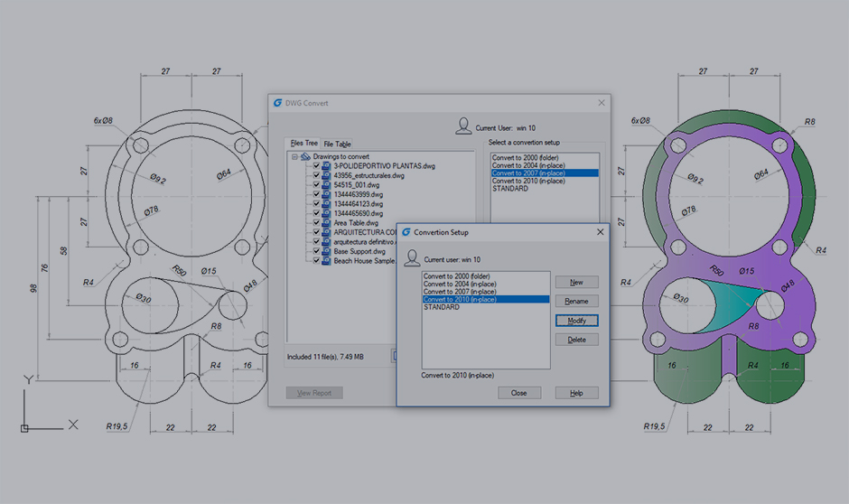Disable the 1344464123.dwg checkbox
Image resolution: width=849 pixels, height=504 pixels.
[x=316, y=204]
